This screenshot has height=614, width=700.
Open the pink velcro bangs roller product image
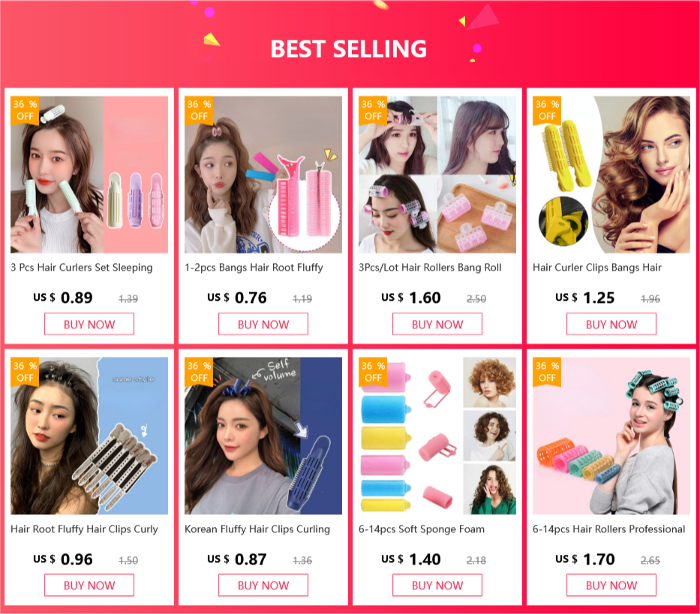(263, 175)
